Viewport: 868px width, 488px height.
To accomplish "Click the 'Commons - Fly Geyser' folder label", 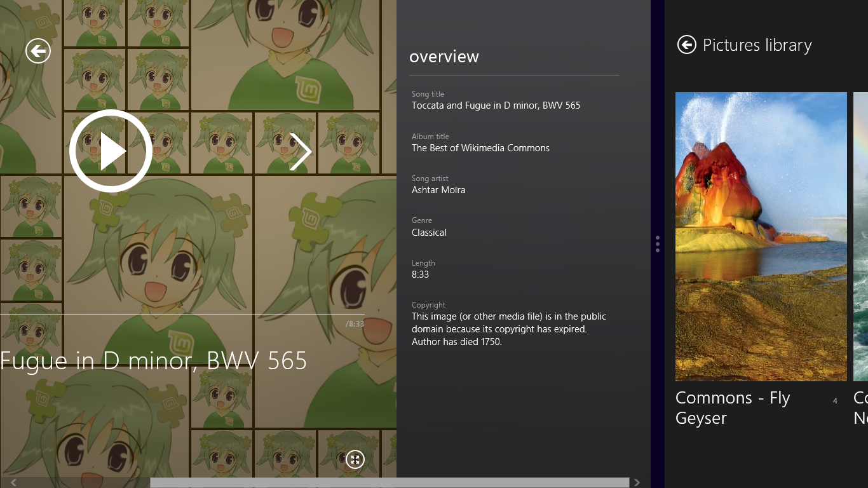I will point(733,407).
